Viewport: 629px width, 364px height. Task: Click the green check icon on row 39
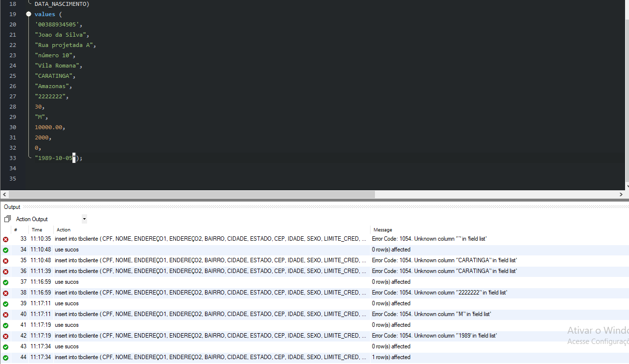tap(5, 304)
